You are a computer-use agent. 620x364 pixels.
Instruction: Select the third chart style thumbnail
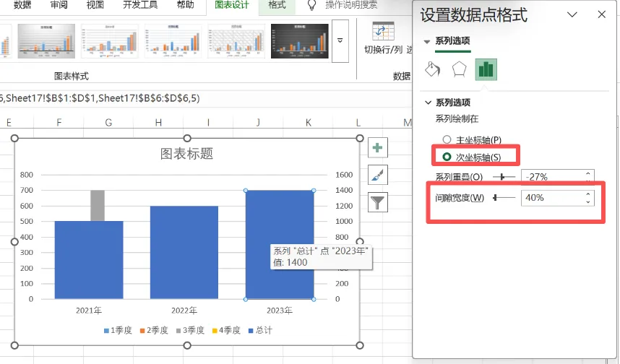click(x=173, y=41)
